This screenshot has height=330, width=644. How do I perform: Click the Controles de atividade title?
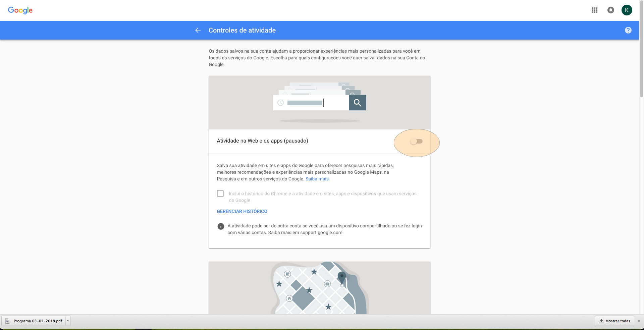tap(242, 30)
